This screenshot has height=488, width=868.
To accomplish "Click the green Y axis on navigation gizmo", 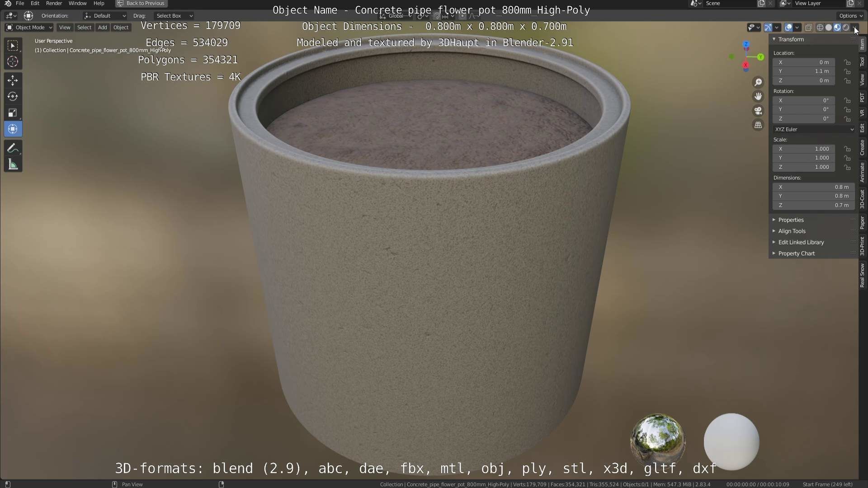I will pyautogui.click(x=761, y=57).
